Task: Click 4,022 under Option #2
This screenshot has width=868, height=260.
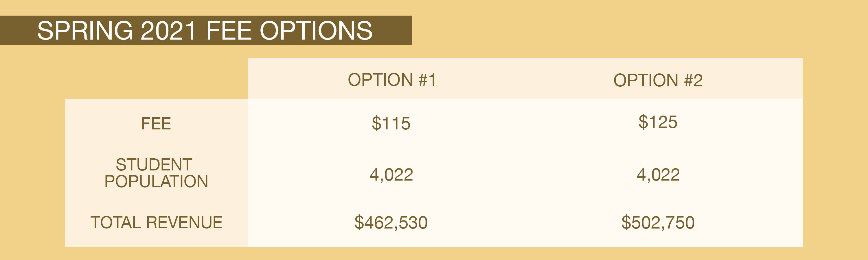Action: click(658, 175)
